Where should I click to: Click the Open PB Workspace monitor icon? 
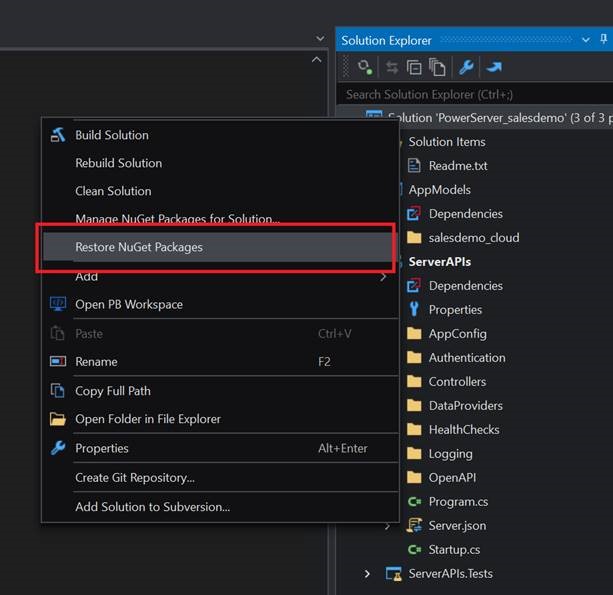pyautogui.click(x=58, y=304)
